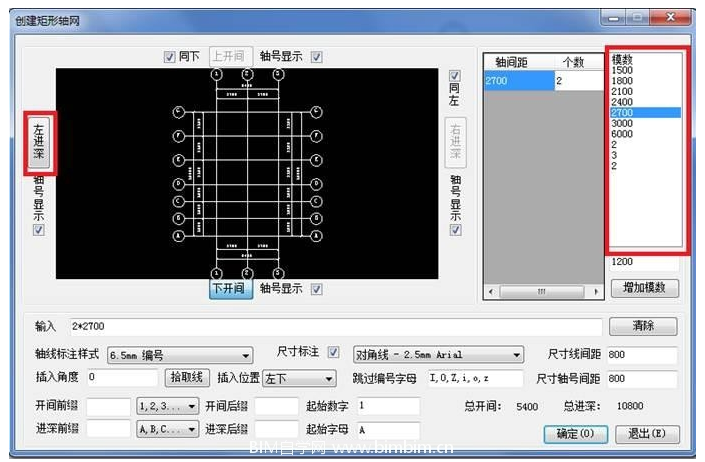Viewport: 705px width, 462px height.
Task: Toggle the 同左 checkbox
Action: pos(455,76)
